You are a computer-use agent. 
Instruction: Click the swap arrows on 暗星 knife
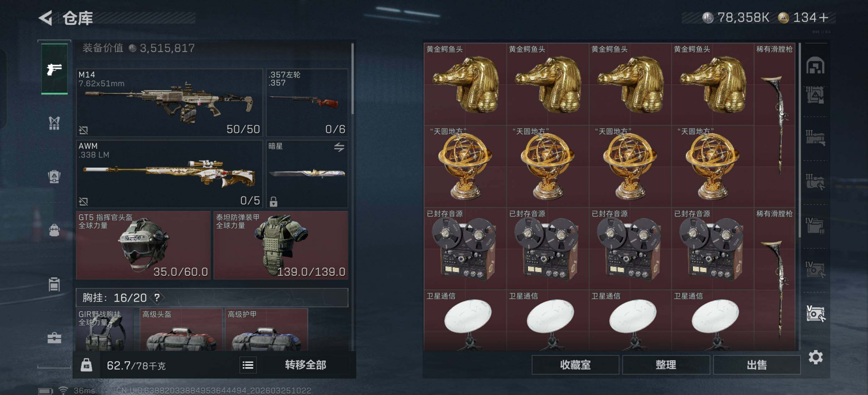tap(339, 147)
